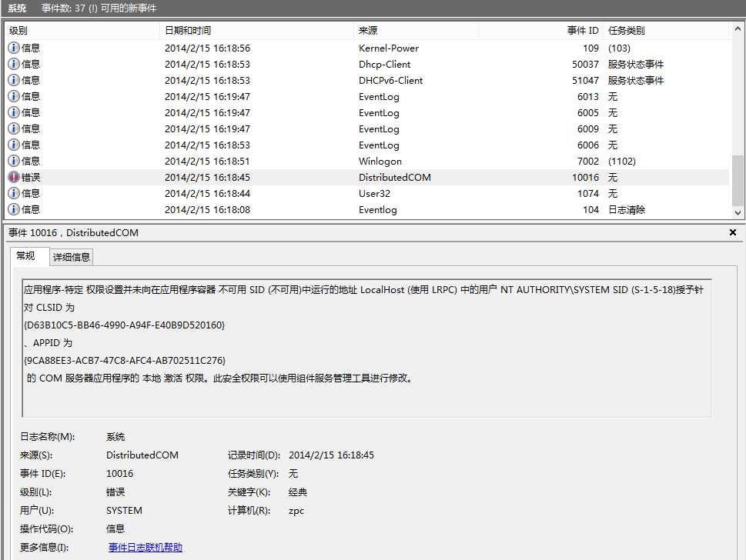Click the event list scroll up arrow
Viewport: 746px width, 560px height.
pyautogui.click(x=738, y=29)
